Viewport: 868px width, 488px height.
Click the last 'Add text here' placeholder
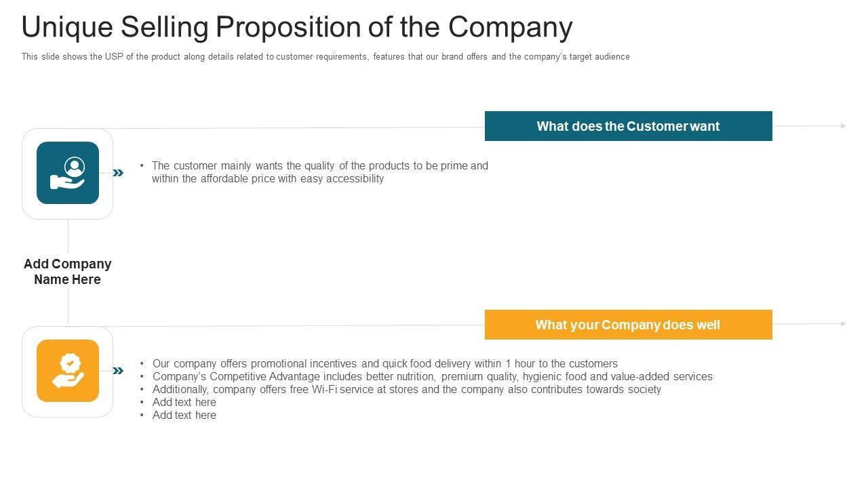point(184,415)
